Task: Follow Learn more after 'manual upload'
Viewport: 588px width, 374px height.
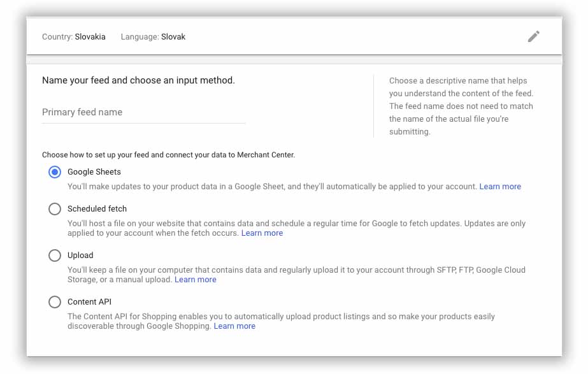Action: click(196, 280)
